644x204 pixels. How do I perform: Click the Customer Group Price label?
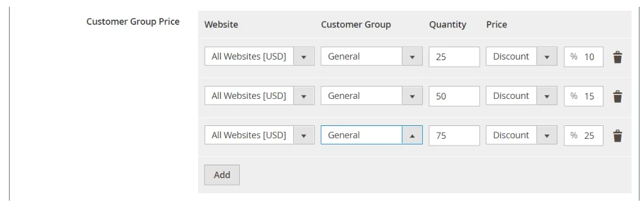click(133, 22)
